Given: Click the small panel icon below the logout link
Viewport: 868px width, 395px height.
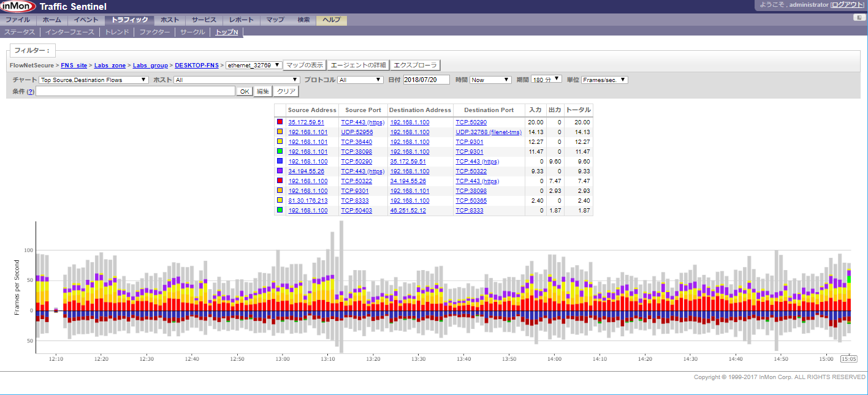Looking at the screenshot, I should tap(859, 18).
